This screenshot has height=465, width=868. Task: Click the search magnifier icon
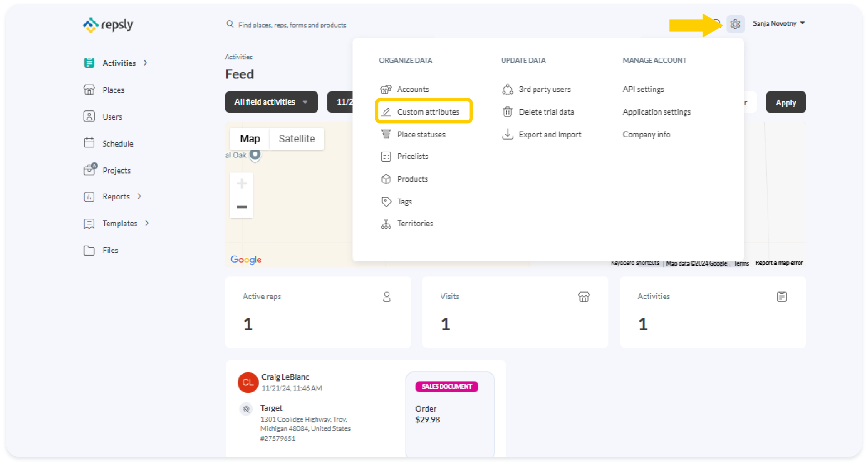230,24
